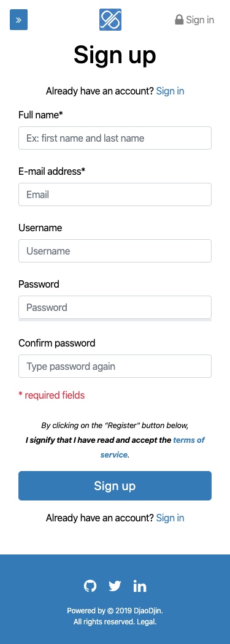Click Sign in link below Sign up button

[170, 518]
